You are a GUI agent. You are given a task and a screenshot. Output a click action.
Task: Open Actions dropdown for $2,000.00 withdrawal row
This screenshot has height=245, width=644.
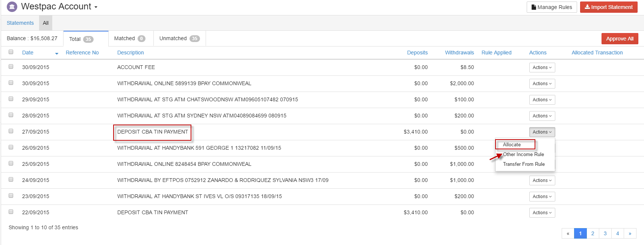click(542, 84)
